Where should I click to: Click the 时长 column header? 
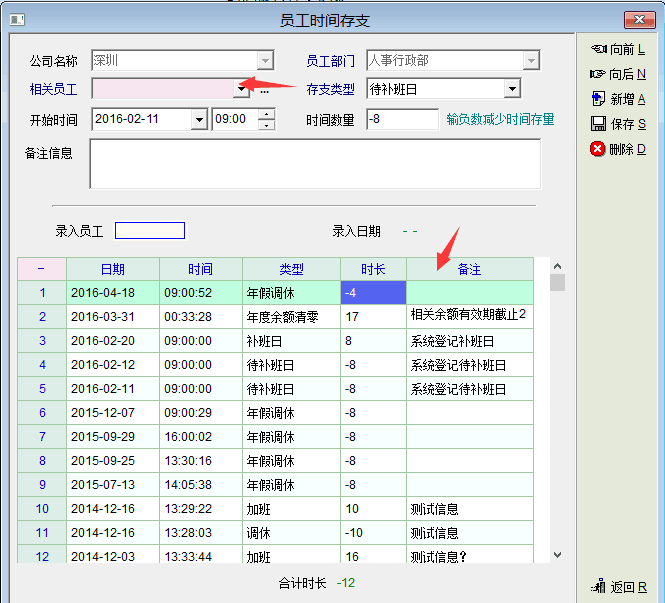(373, 269)
